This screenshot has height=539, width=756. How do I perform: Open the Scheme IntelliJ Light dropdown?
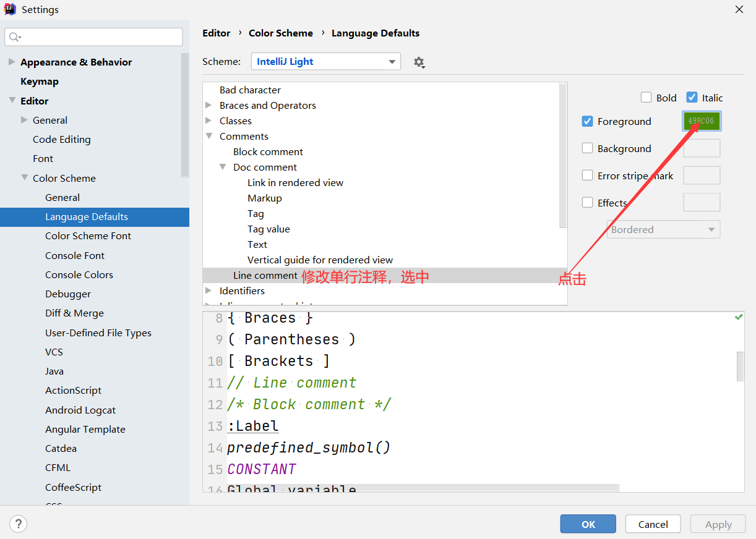[325, 62]
